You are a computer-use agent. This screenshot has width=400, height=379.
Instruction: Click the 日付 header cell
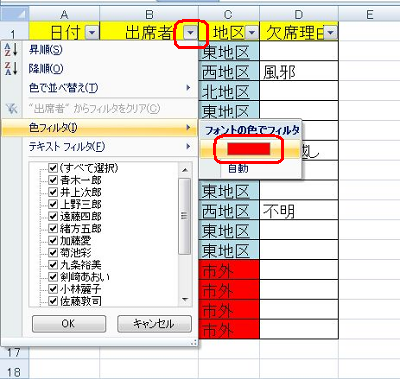tap(64, 31)
